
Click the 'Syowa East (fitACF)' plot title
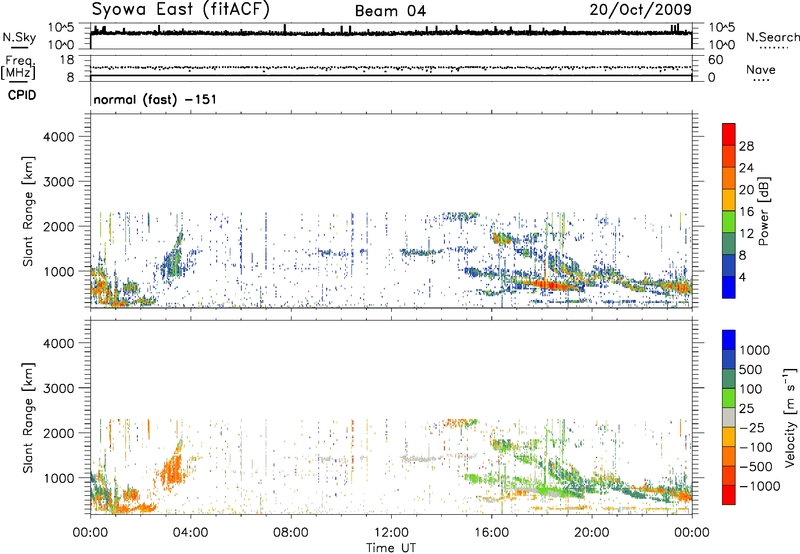(x=180, y=10)
